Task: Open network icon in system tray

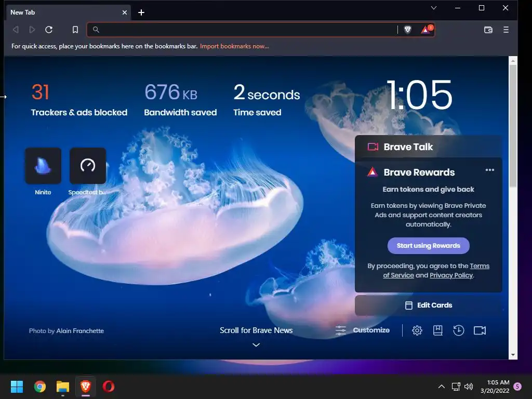Action: (456, 387)
